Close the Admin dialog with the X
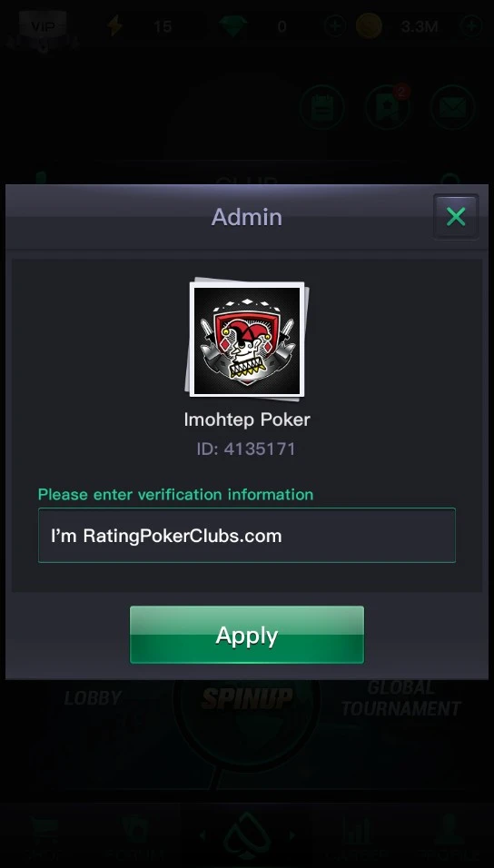 [456, 216]
